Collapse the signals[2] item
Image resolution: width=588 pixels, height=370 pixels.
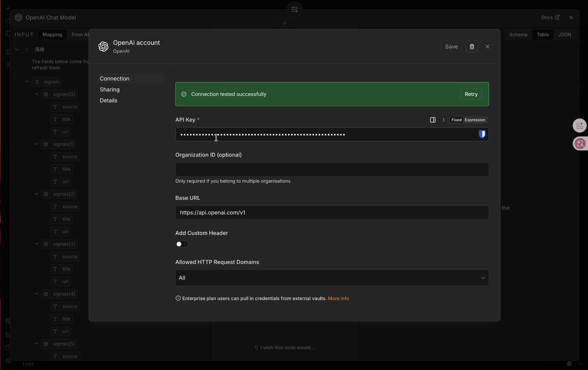(x=36, y=194)
